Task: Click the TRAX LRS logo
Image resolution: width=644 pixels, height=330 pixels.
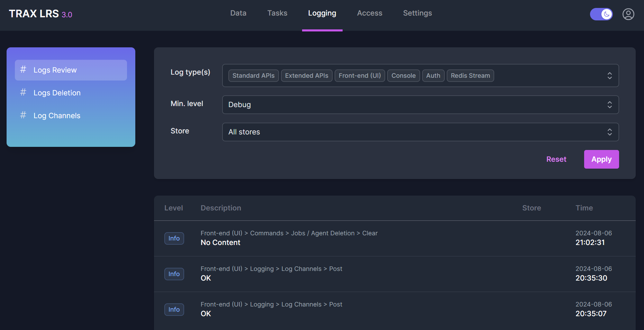Action: pos(40,14)
